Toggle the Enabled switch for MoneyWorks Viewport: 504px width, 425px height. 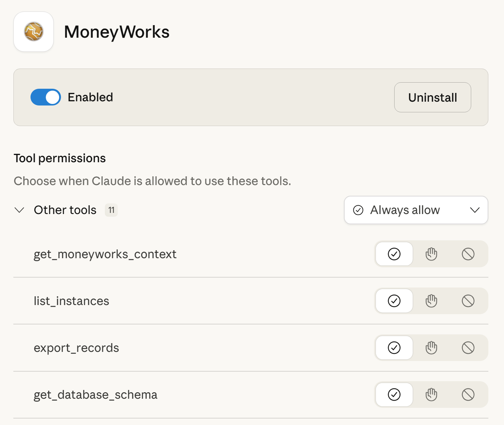point(46,97)
